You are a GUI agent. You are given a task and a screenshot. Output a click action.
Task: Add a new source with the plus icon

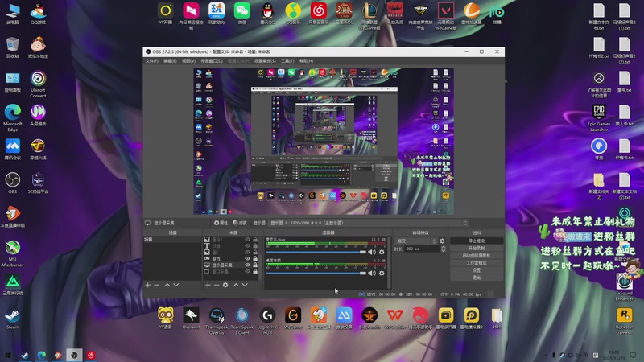click(208, 285)
